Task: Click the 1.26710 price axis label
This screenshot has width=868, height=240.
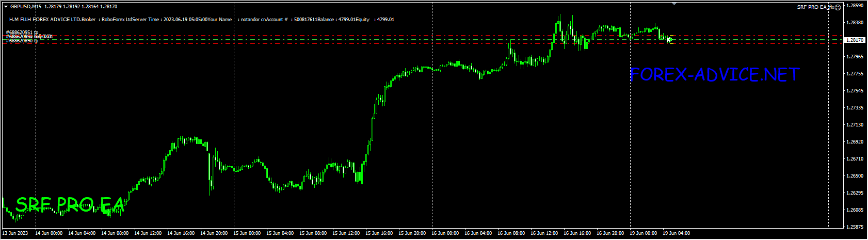Action: (856, 159)
